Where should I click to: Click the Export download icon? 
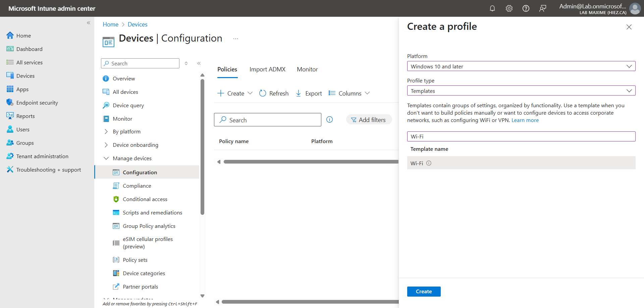(x=298, y=93)
